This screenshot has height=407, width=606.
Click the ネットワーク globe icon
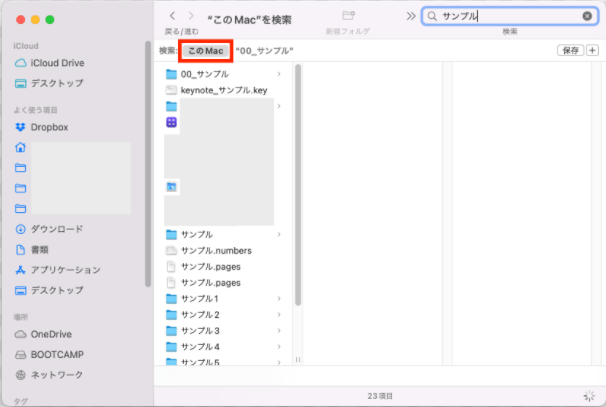(x=20, y=375)
